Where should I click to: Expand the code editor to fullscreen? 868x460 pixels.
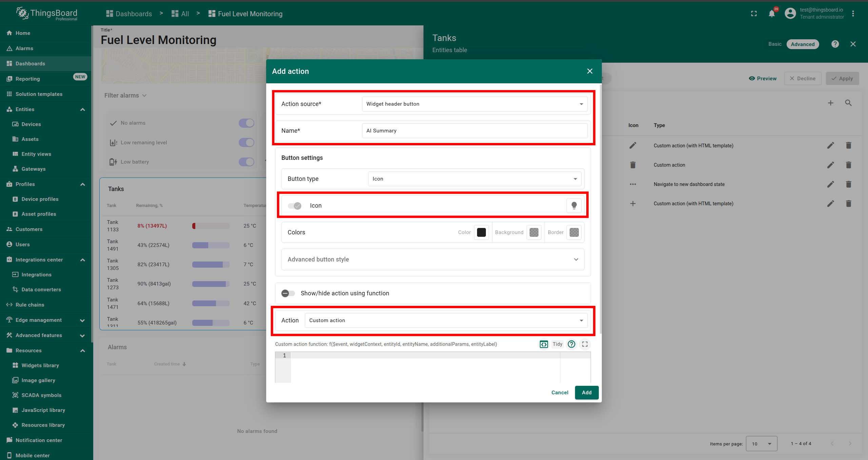point(585,344)
